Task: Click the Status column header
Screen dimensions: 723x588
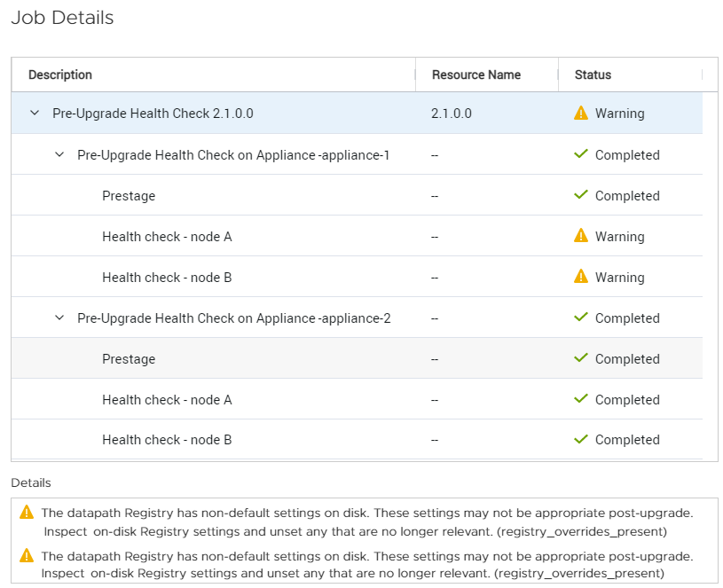Action: click(593, 74)
